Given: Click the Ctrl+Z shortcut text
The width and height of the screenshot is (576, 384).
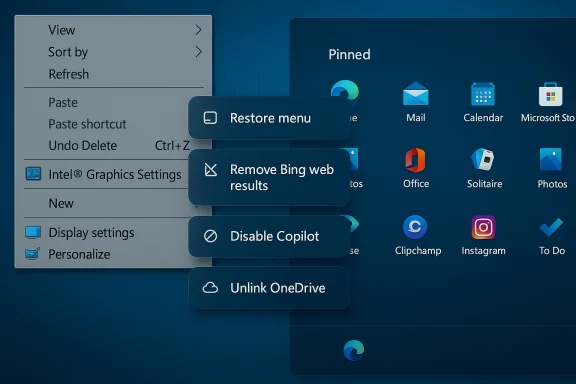Looking at the screenshot, I should (172, 146).
